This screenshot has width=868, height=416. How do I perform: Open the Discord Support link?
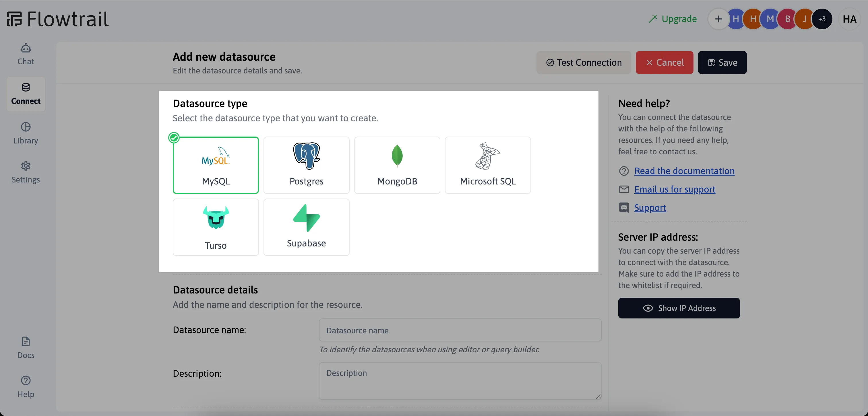650,208
